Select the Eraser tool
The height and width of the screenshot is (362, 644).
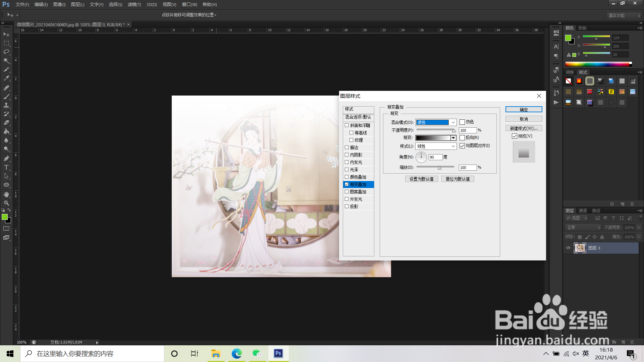(x=6, y=123)
